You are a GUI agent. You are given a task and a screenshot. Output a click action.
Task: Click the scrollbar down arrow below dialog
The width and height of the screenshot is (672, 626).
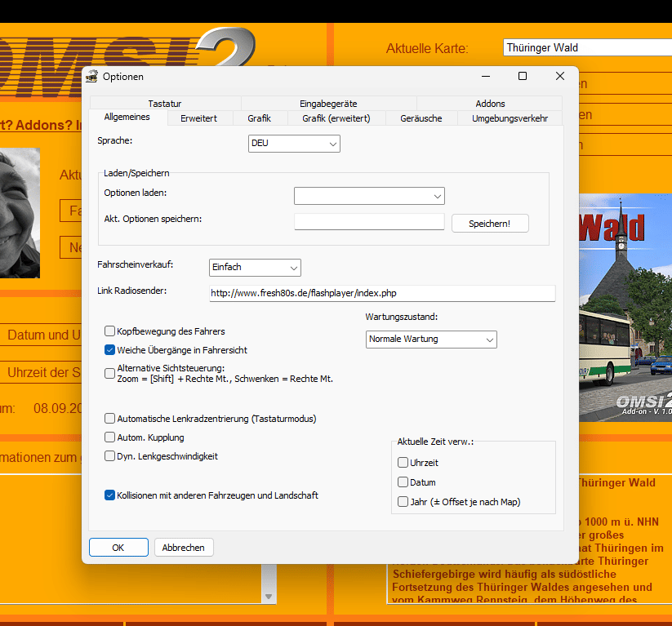(x=269, y=597)
